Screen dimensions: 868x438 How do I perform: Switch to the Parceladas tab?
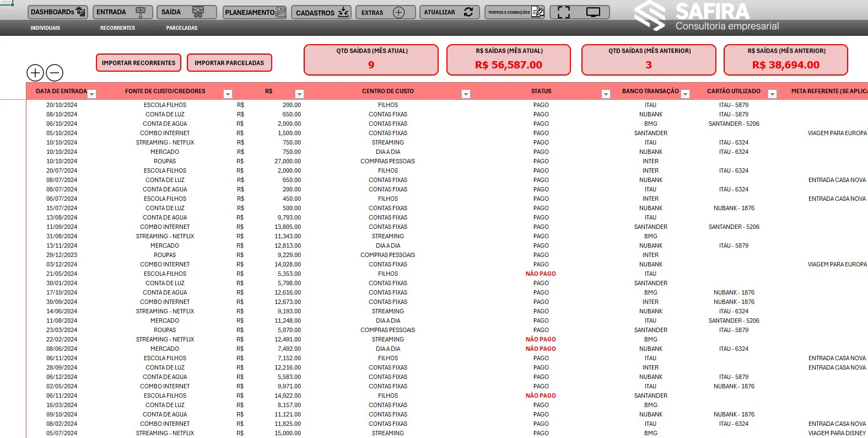click(182, 28)
